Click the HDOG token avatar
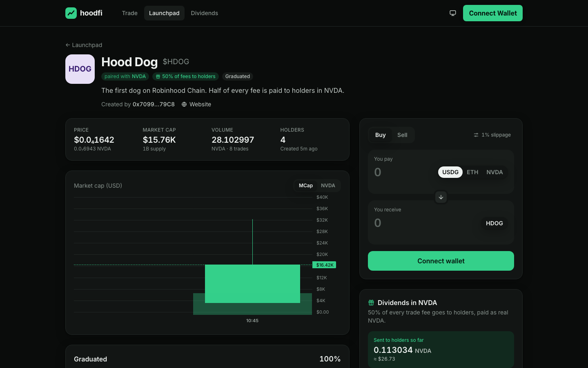Image resolution: width=588 pixels, height=368 pixels. [x=80, y=69]
